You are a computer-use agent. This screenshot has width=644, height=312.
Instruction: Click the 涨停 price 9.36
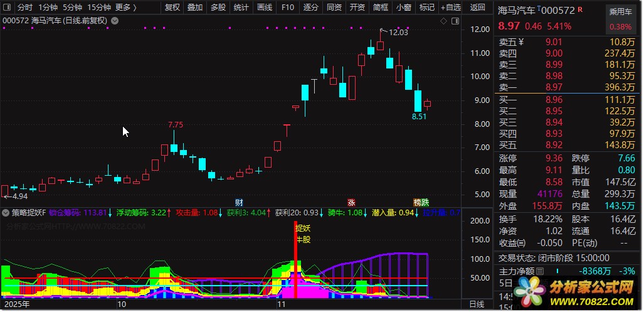[554, 158]
